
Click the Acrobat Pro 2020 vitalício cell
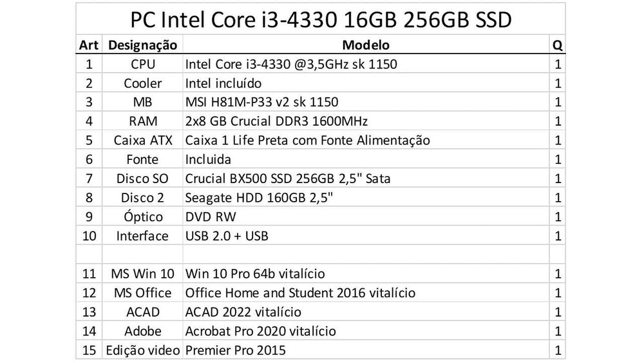(x=260, y=331)
